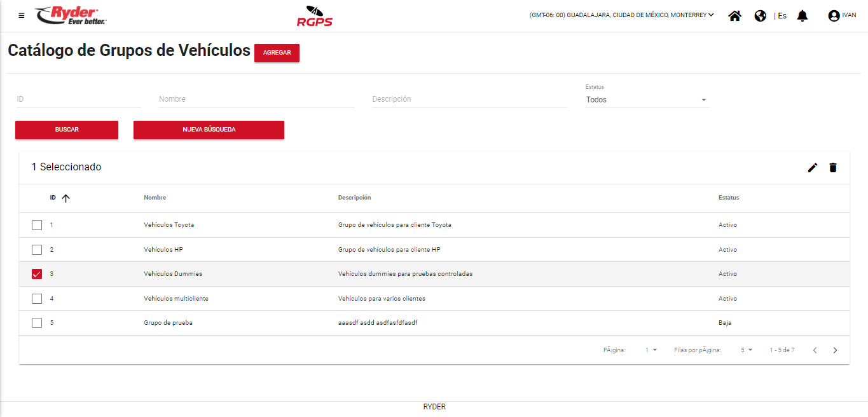The image size is (868, 417).
Task: Open the notifications bell
Action: coord(803,16)
